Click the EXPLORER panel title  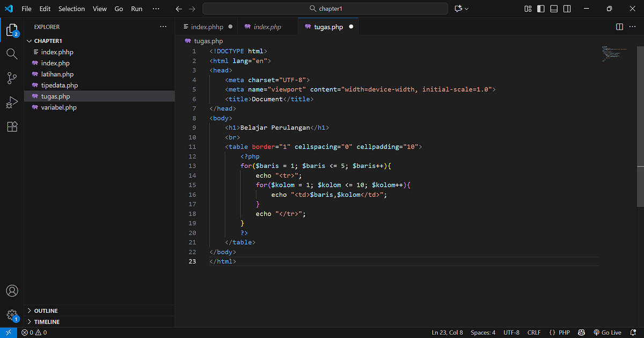(47, 27)
